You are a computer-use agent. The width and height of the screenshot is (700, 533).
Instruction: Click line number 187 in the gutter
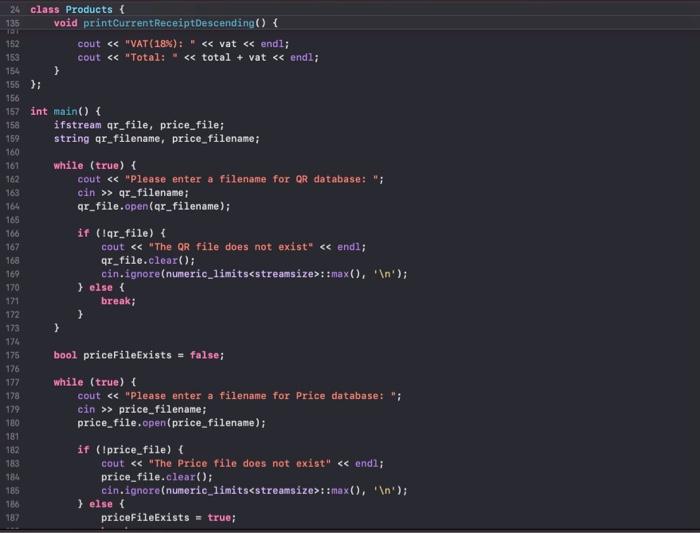[12, 518]
